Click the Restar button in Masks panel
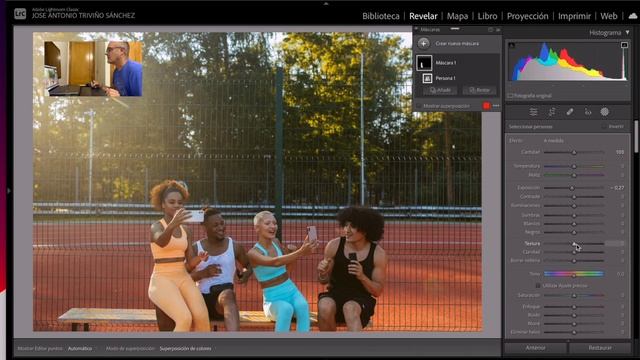Viewport: 640px width, 360px height. (x=479, y=90)
